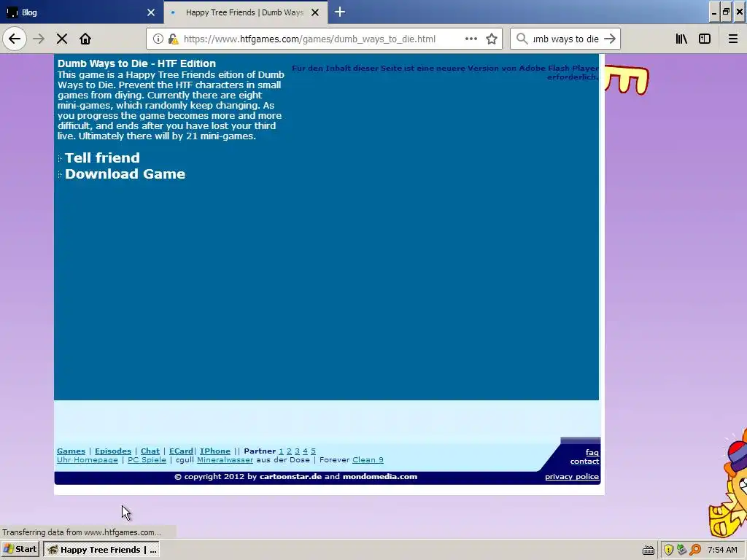747x560 pixels.
Task: Click the on-screen keyboard tray icon
Action: 649,551
